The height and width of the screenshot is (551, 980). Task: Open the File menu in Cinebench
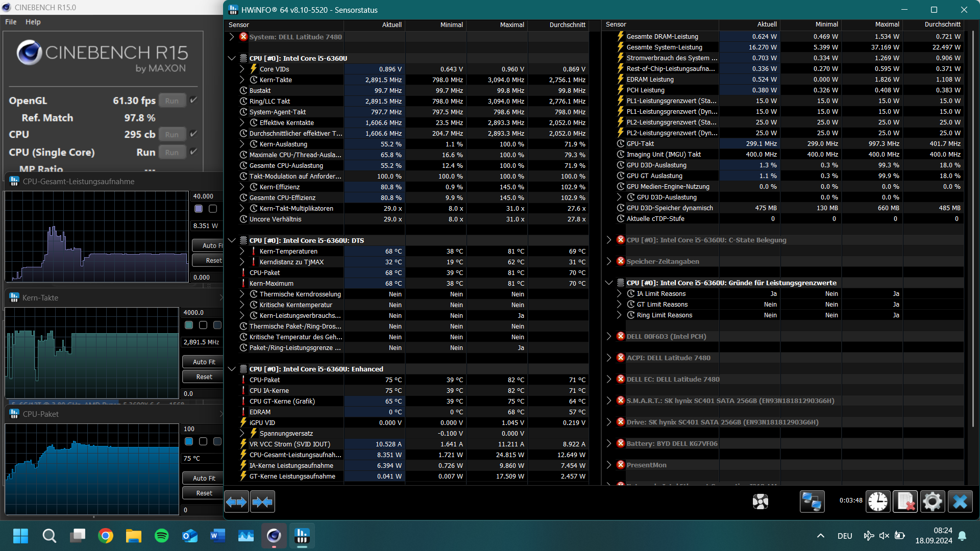point(10,21)
